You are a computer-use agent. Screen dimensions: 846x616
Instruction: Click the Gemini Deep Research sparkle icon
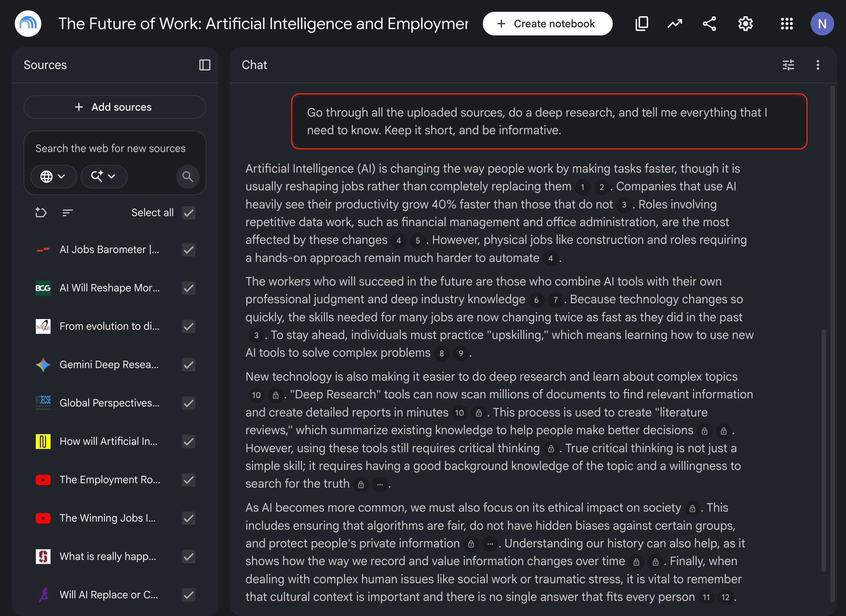point(43,365)
